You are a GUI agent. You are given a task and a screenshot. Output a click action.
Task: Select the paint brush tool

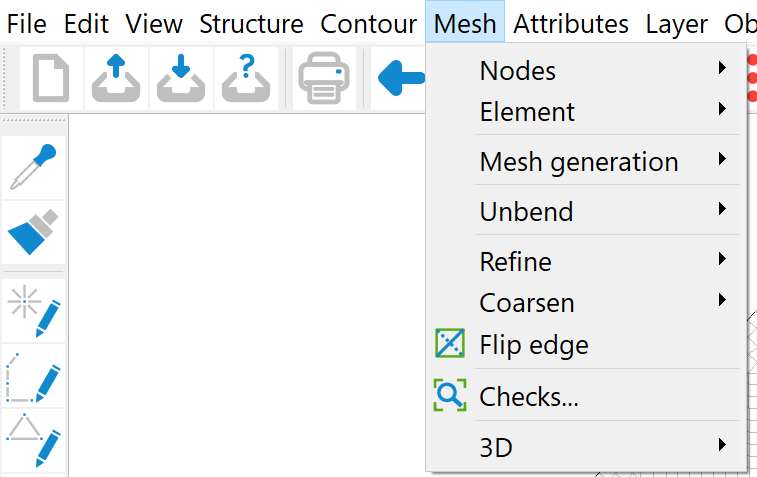(35, 233)
